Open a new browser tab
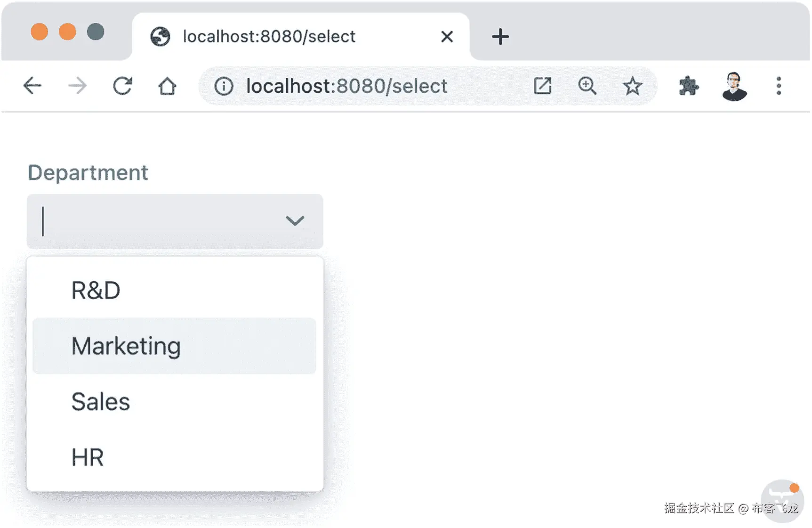Viewport: 812px width, 528px height. coord(500,37)
